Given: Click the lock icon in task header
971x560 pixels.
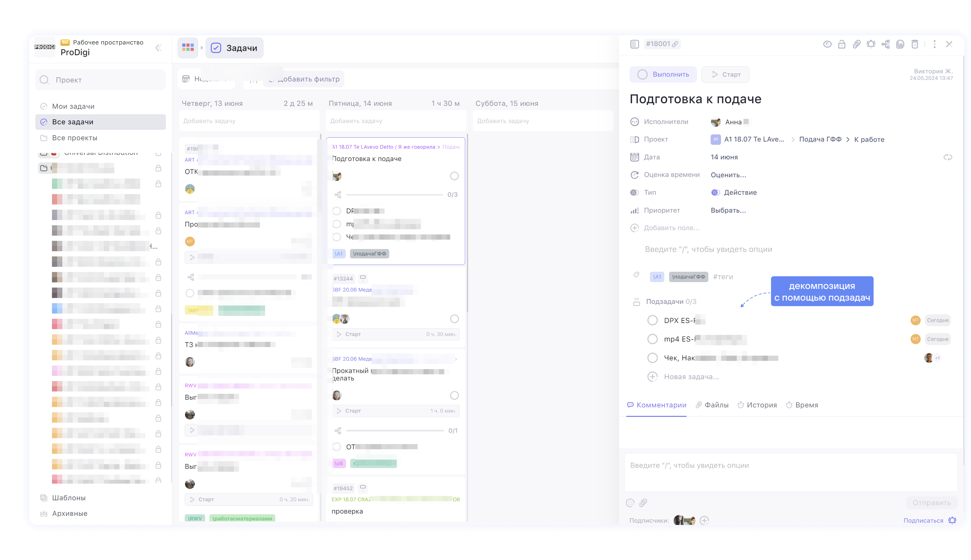Looking at the screenshot, I should (x=842, y=44).
